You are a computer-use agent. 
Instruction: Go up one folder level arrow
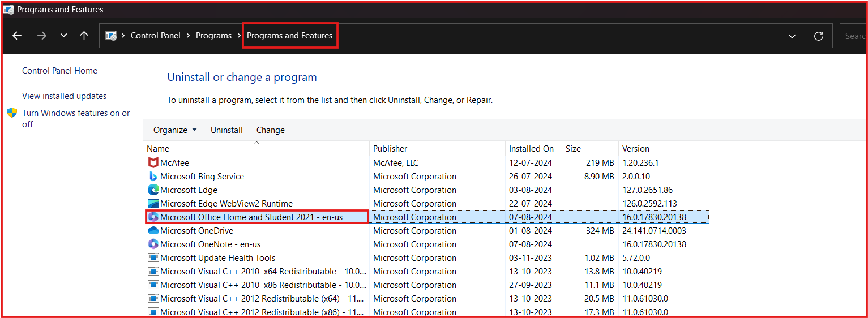click(x=84, y=36)
